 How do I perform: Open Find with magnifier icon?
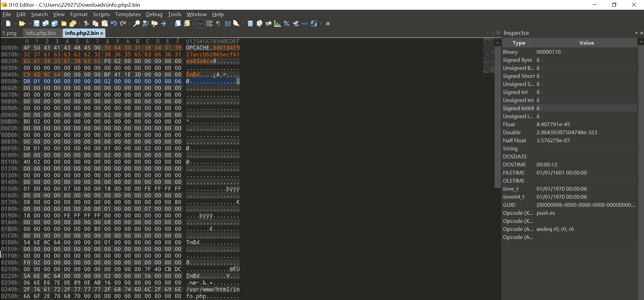[x=136, y=23]
